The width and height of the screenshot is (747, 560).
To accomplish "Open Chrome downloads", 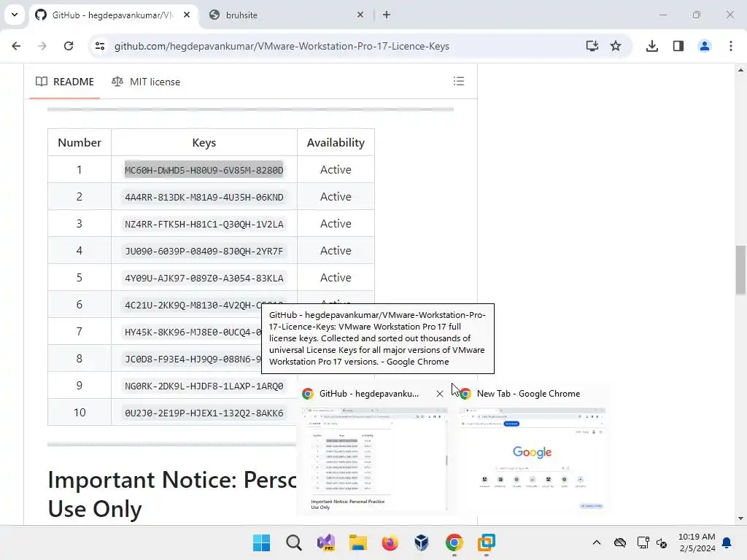I will tap(652, 46).
